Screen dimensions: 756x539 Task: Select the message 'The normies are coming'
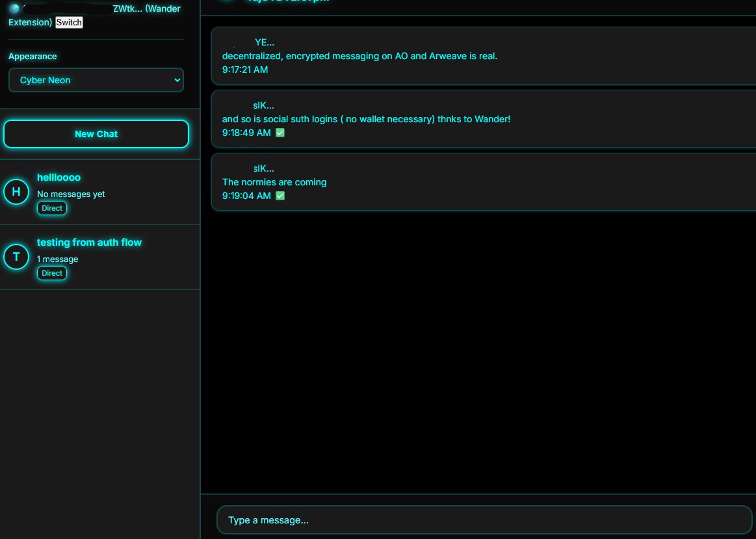click(484, 182)
